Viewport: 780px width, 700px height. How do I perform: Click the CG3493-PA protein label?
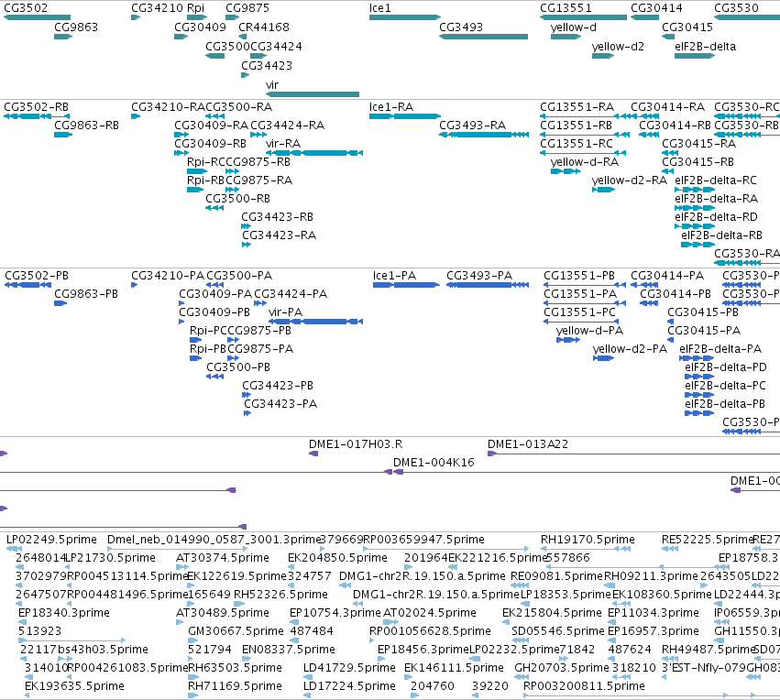479,276
